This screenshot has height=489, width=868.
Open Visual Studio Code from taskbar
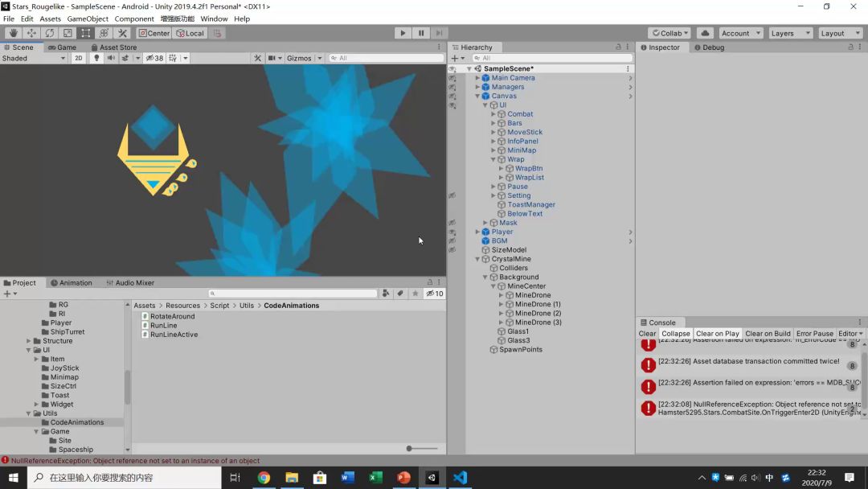tap(460, 478)
